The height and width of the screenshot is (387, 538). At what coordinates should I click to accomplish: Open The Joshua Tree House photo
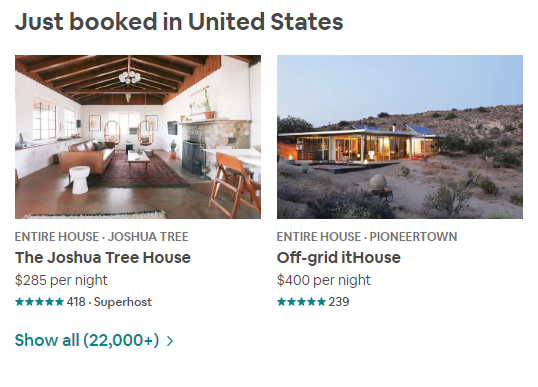[x=138, y=137]
